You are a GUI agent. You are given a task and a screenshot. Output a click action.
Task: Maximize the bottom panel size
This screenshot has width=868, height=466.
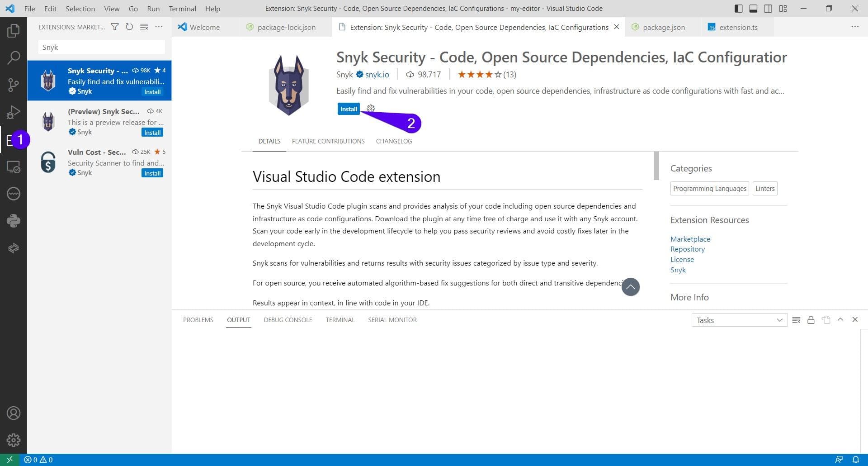(840, 319)
